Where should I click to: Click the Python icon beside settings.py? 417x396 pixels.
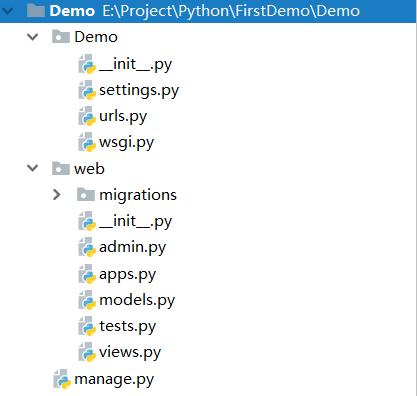pyautogui.click(x=87, y=90)
